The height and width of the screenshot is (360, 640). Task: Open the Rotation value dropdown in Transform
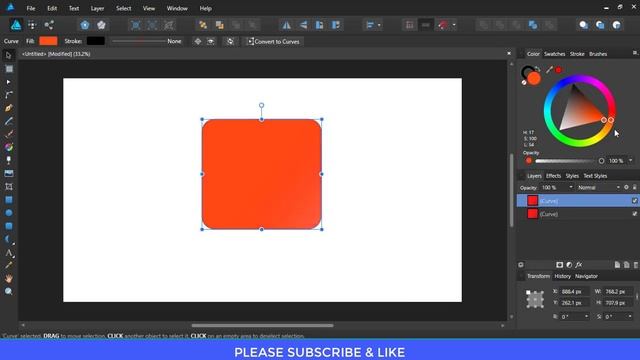tap(587, 316)
